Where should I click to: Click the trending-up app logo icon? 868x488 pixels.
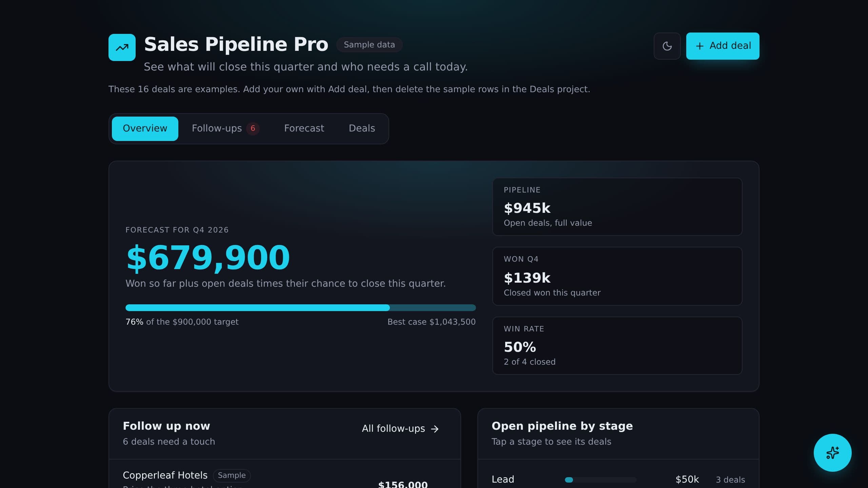click(122, 47)
